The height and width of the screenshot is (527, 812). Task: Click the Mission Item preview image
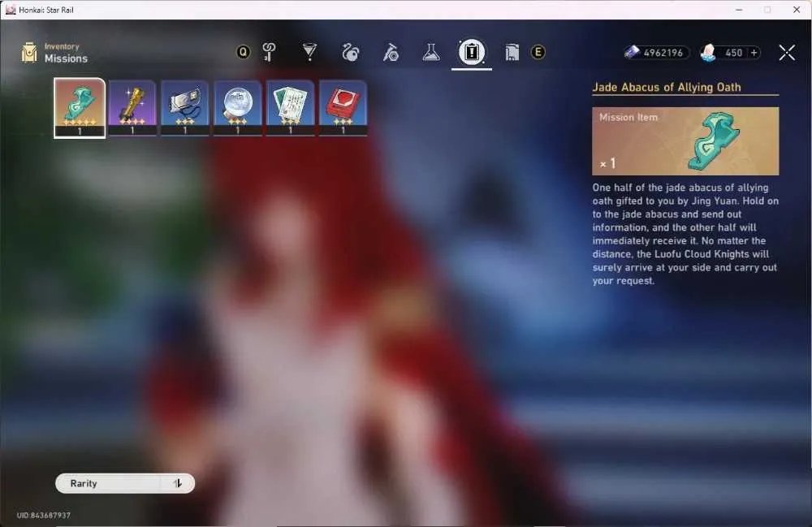point(685,140)
